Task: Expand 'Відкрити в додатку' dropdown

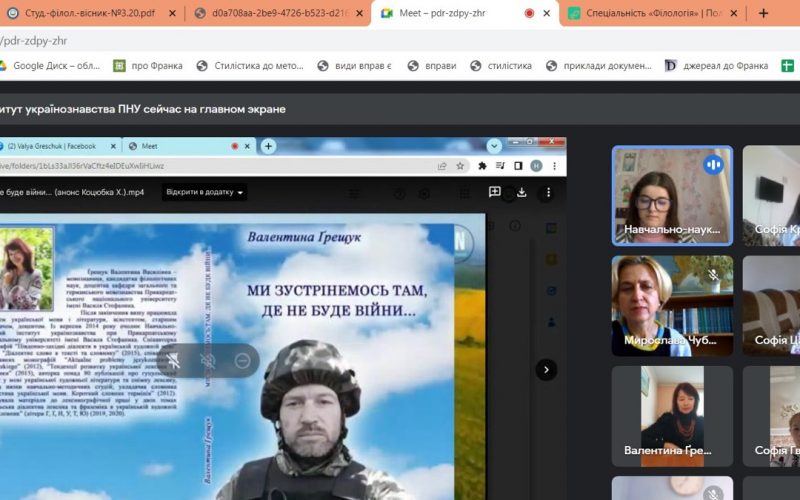Action: [x=205, y=192]
